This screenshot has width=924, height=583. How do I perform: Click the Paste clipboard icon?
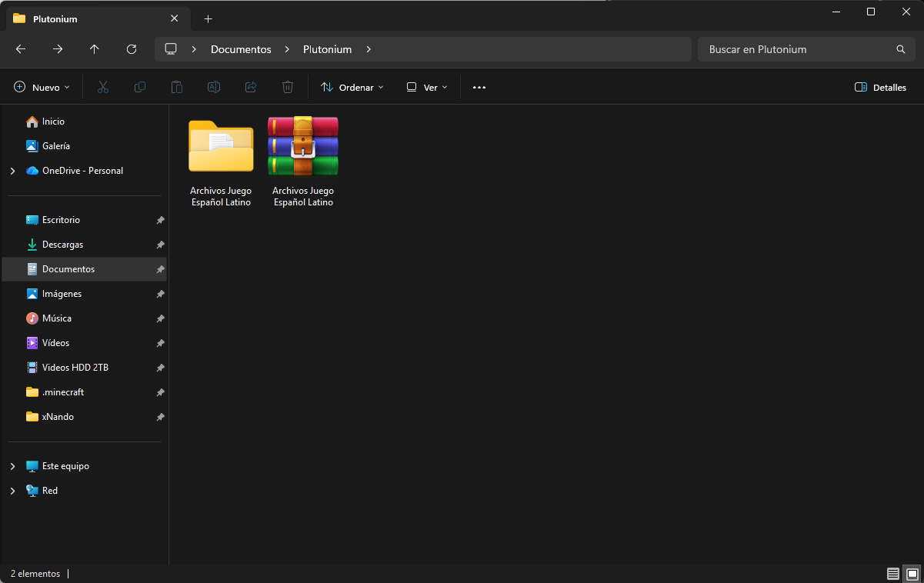click(177, 88)
